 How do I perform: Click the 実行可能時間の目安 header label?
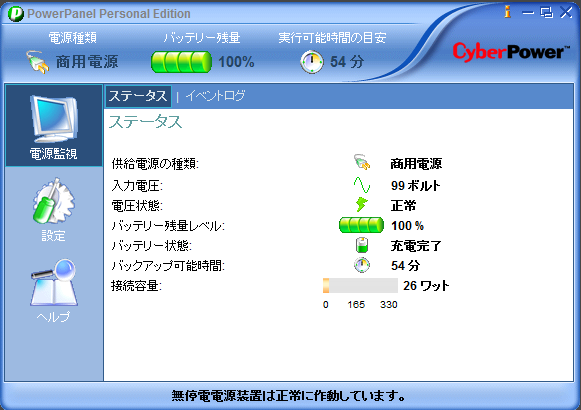pos(332,37)
